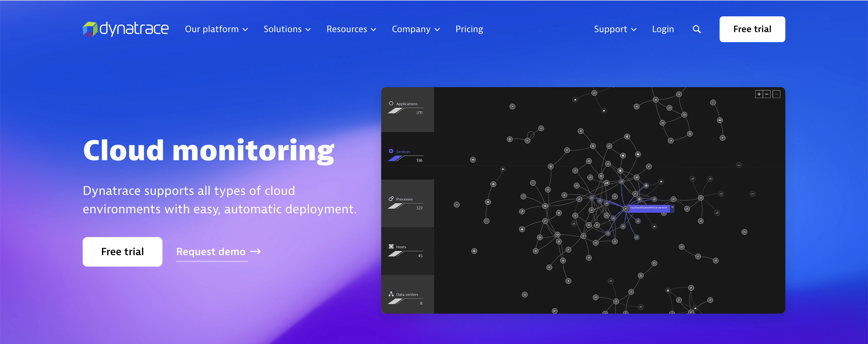868x344 pixels.
Task: Click the Data centers icon
Action: tap(391, 294)
